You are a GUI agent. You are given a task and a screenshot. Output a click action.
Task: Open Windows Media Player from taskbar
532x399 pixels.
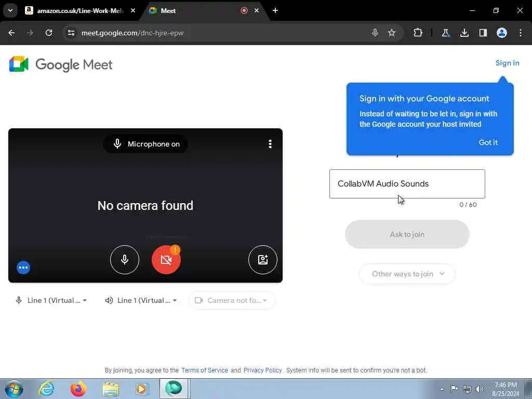(x=142, y=389)
